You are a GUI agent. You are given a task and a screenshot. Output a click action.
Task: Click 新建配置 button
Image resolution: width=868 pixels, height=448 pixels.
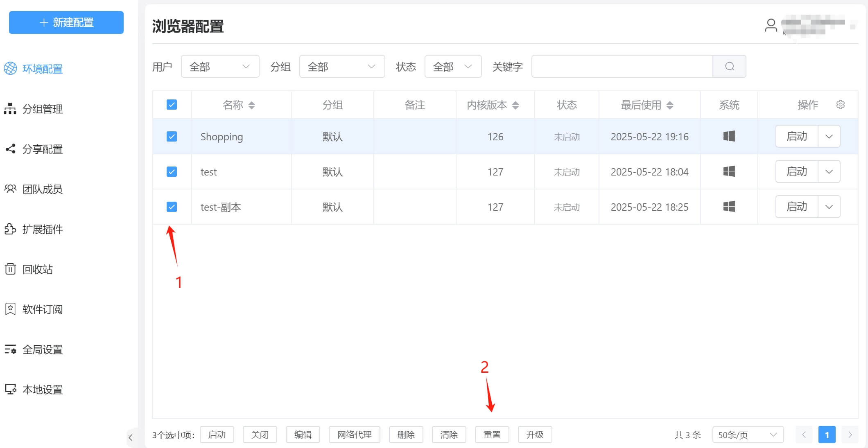click(x=66, y=23)
